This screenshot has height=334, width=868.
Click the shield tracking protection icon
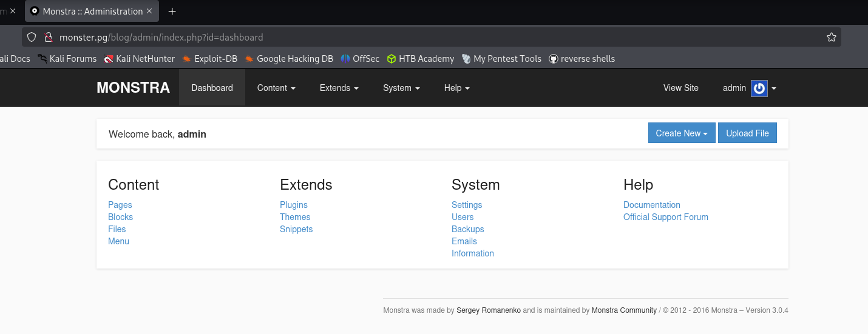click(x=32, y=37)
